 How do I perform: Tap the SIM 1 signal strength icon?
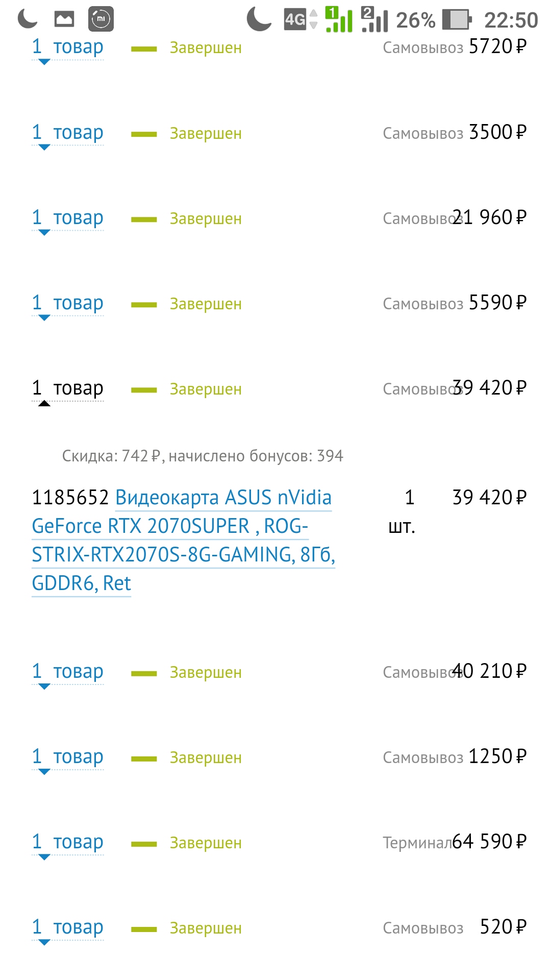pyautogui.click(x=339, y=20)
